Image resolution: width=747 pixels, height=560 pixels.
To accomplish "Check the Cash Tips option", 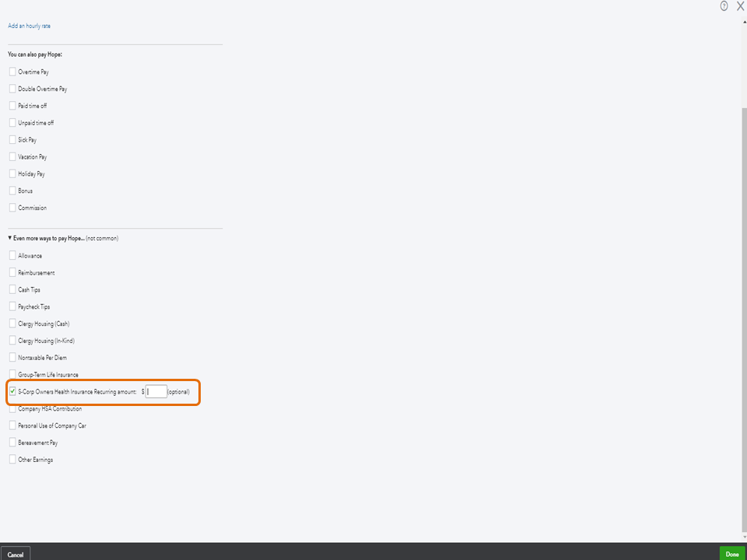I will click(x=12, y=290).
